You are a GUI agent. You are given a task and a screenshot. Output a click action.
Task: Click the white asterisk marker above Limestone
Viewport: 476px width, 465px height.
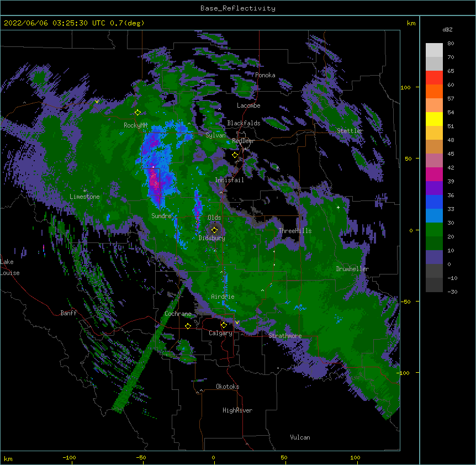click(x=84, y=191)
